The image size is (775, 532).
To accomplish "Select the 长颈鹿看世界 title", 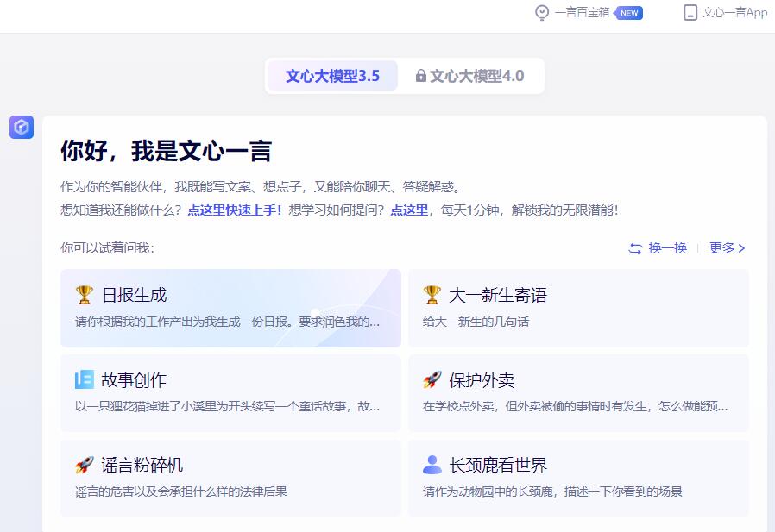I will (x=498, y=465).
